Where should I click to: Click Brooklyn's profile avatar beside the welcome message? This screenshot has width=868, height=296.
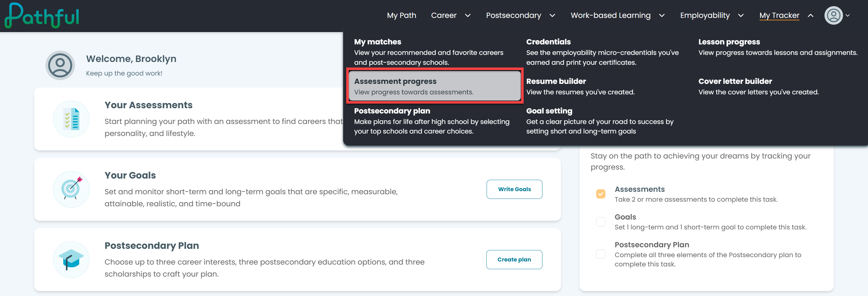pyautogui.click(x=60, y=65)
